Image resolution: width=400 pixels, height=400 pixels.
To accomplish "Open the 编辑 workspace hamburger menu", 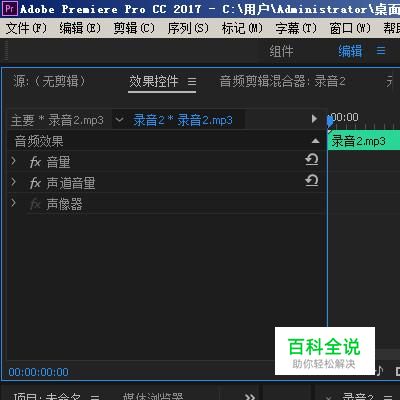I will point(381,51).
